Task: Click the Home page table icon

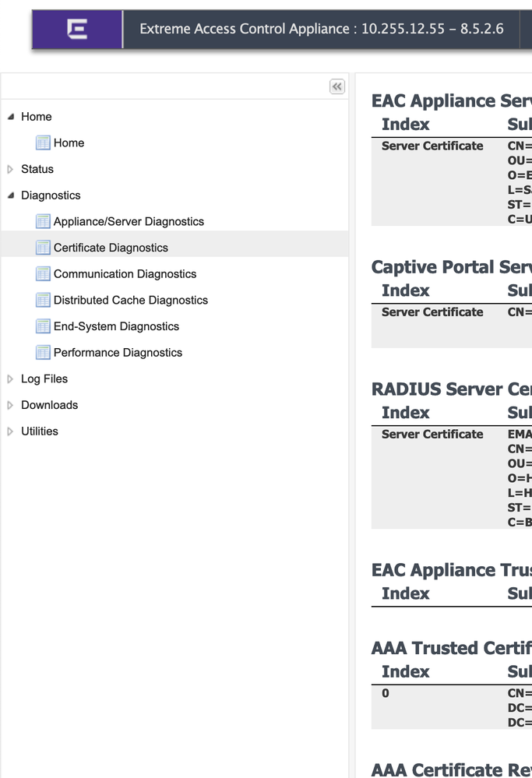Action: point(43,143)
